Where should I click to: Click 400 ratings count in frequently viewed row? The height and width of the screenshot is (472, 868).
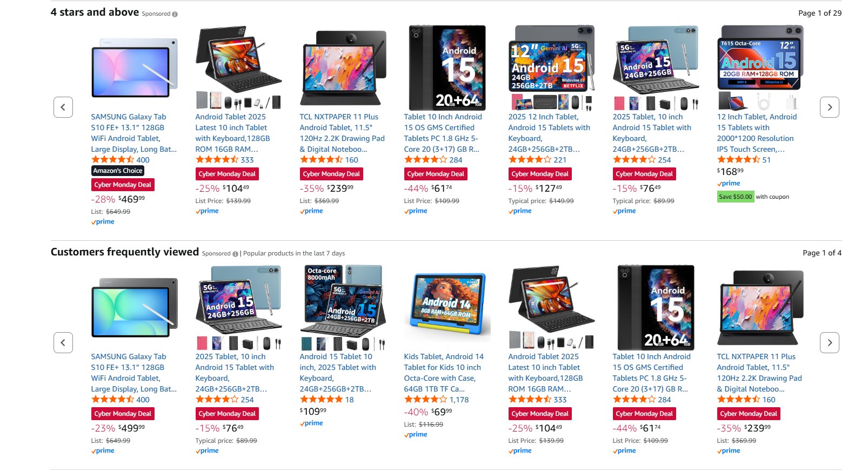pyautogui.click(x=143, y=400)
